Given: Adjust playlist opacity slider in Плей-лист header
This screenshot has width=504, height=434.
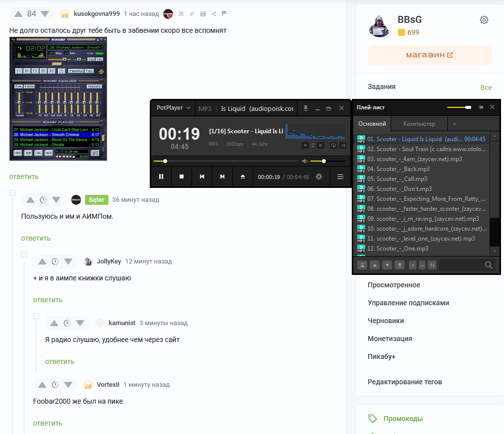Looking at the screenshot, I should [x=459, y=107].
